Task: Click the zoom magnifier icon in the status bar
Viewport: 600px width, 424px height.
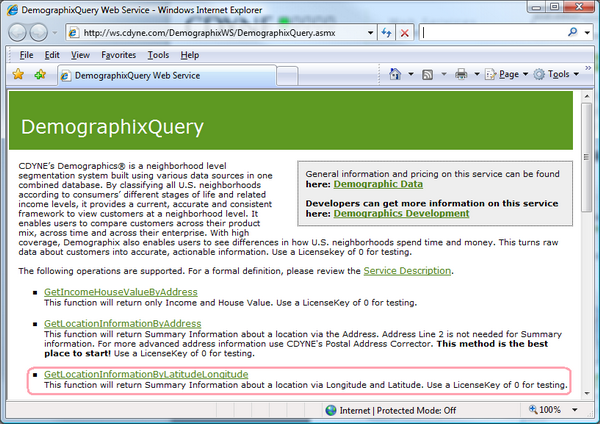Action: coord(533,409)
